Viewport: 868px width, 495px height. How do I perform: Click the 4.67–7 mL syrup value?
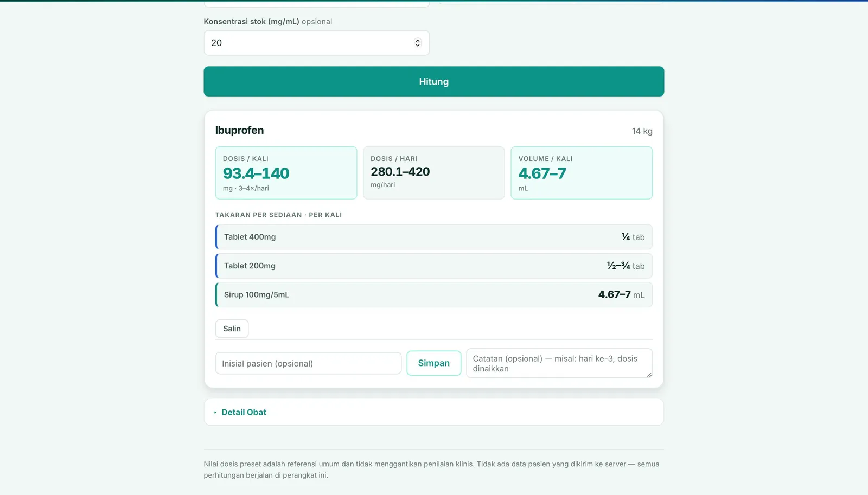coord(621,294)
